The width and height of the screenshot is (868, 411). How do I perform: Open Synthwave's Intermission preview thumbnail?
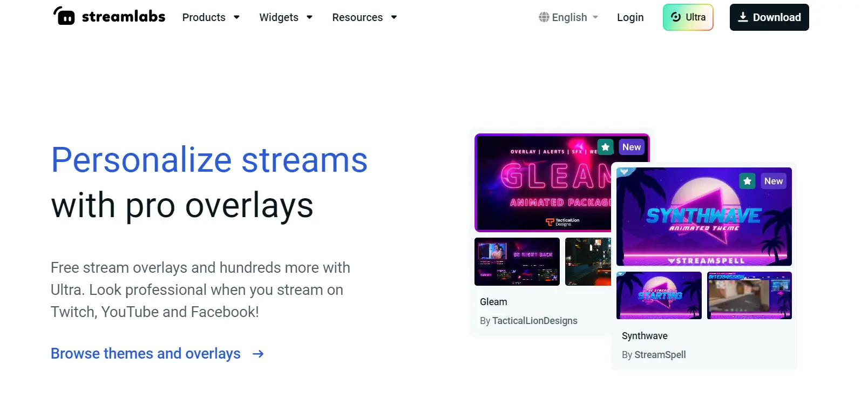tap(749, 295)
